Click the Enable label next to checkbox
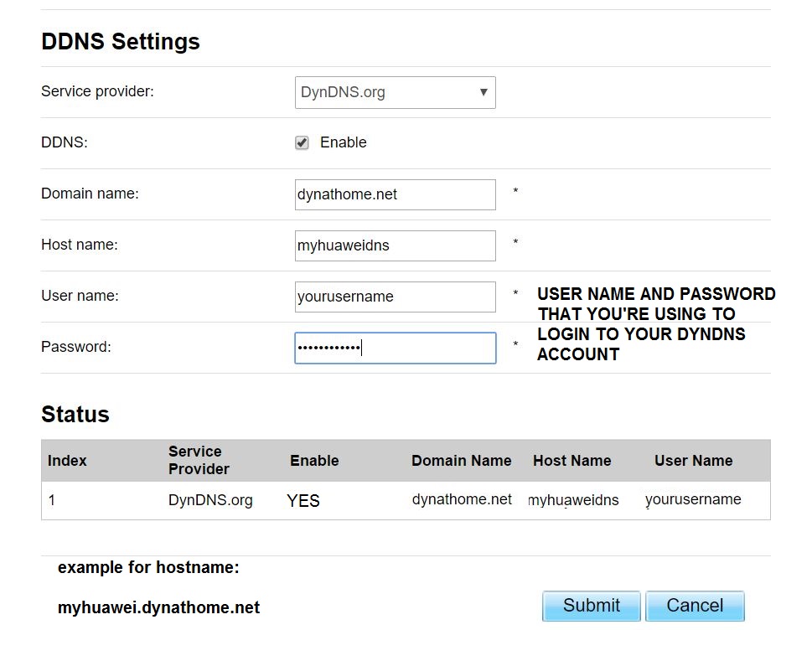The image size is (812, 661). [344, 142]
